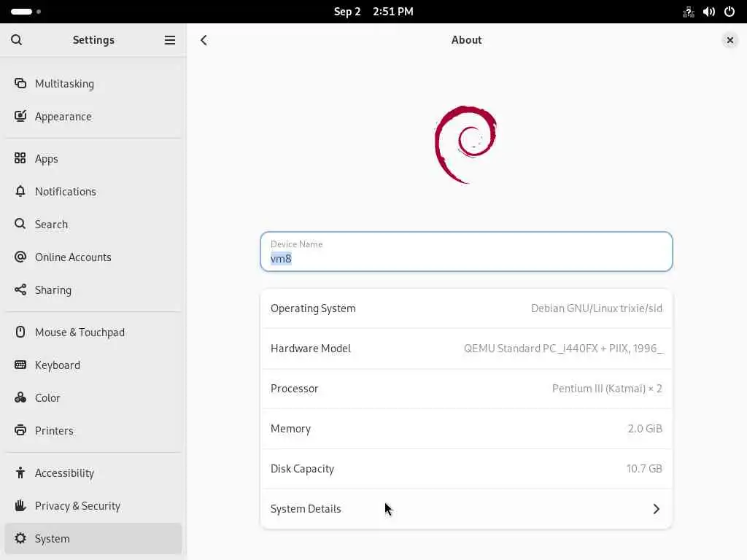Open the Mouse & Touchpad panel
The width and height of the screenshot is (747, 560).
pyautogui.click(x=93, y=332)
